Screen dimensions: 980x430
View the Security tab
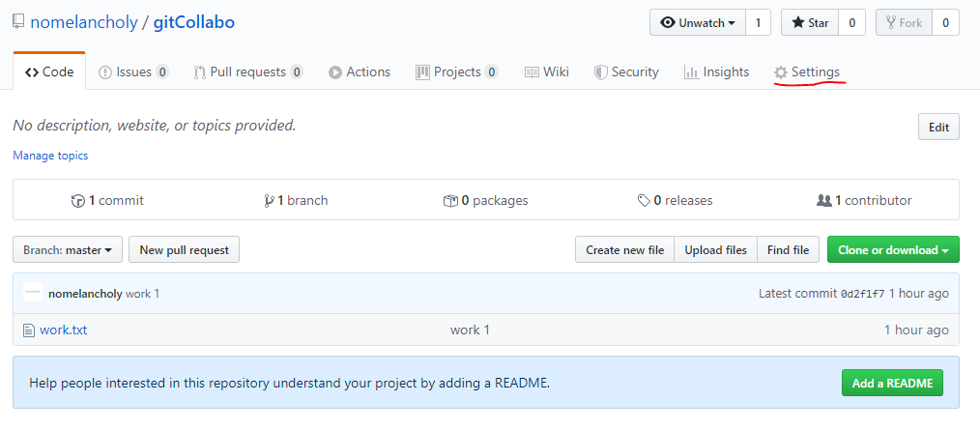click(x=626, y=72)
